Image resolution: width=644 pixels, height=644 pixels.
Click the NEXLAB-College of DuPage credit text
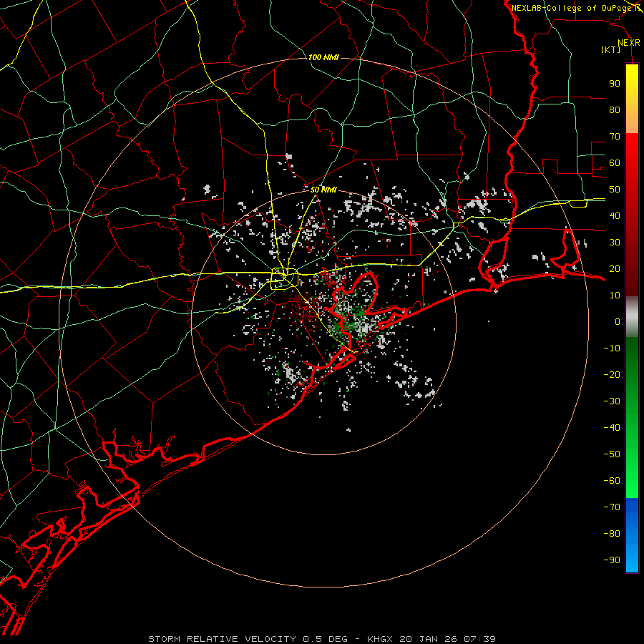point(571,8)
